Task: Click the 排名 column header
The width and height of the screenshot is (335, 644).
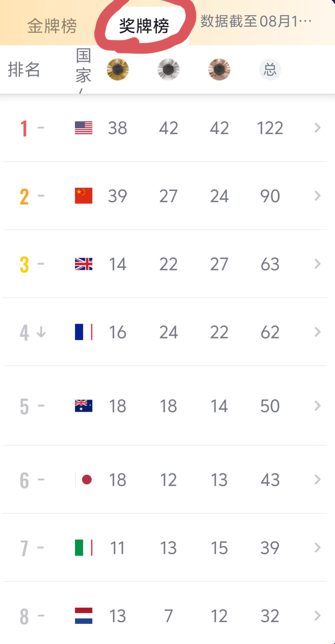Action: pyautogui.click(x=24, y=70)
